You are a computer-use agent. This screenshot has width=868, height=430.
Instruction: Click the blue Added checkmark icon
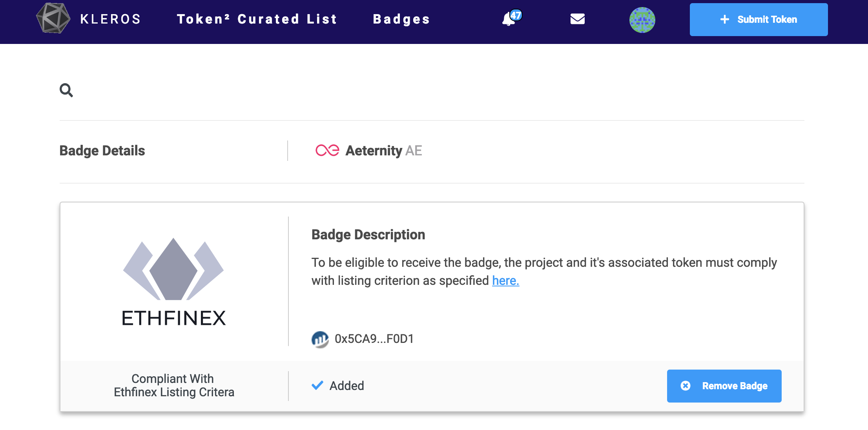(317, 385)
